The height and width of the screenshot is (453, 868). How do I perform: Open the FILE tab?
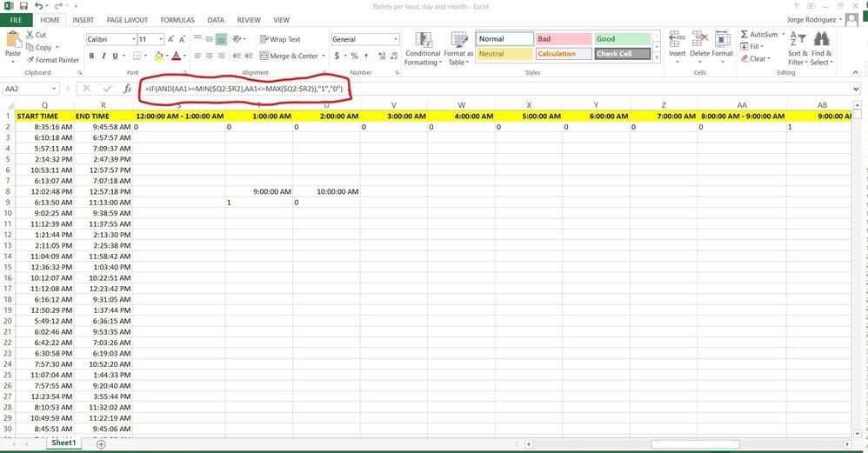tap(16, 20)
